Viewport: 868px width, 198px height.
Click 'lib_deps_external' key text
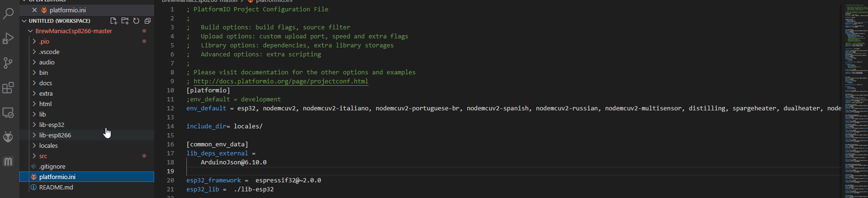(x=217, y=153)
